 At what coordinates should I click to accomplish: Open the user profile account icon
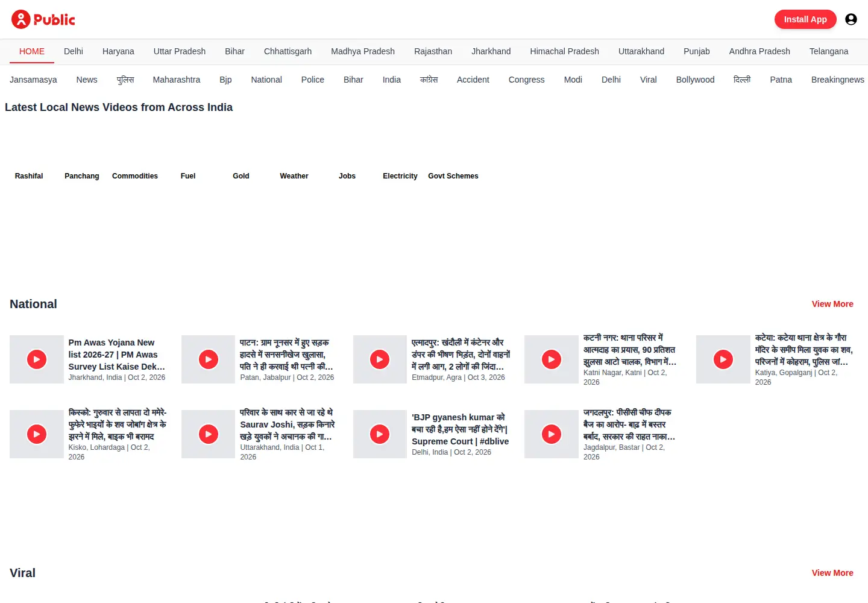tap(851, 19)
